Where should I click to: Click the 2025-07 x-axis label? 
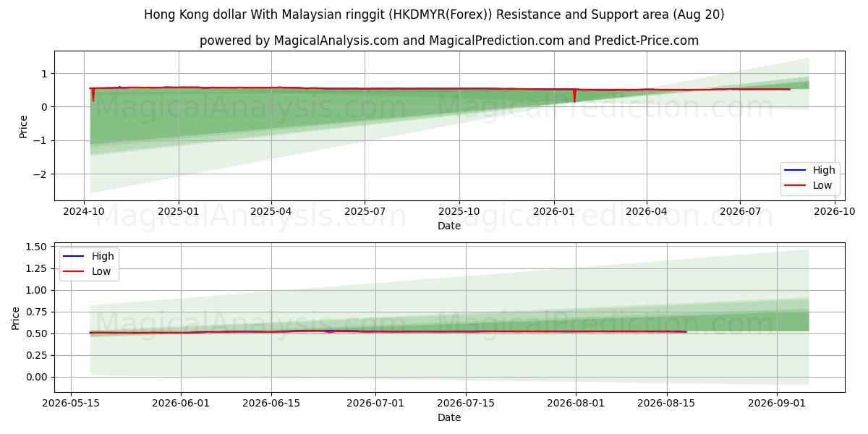(364, 211)
